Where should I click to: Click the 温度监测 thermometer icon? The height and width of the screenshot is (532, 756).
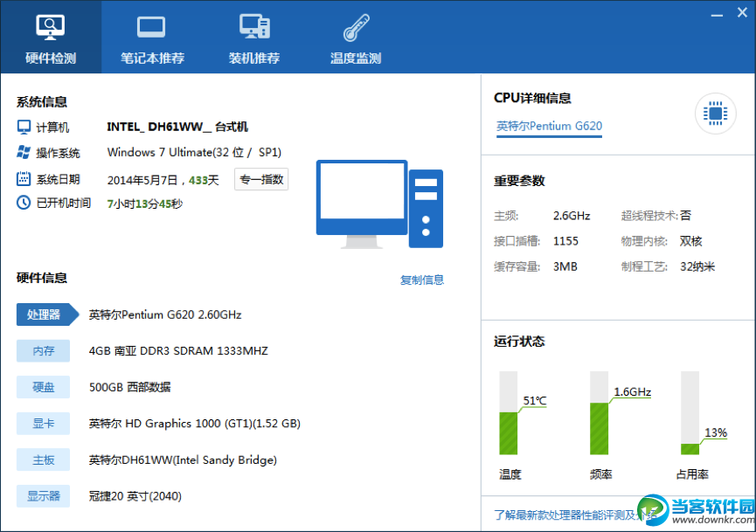tap(356, 27)
